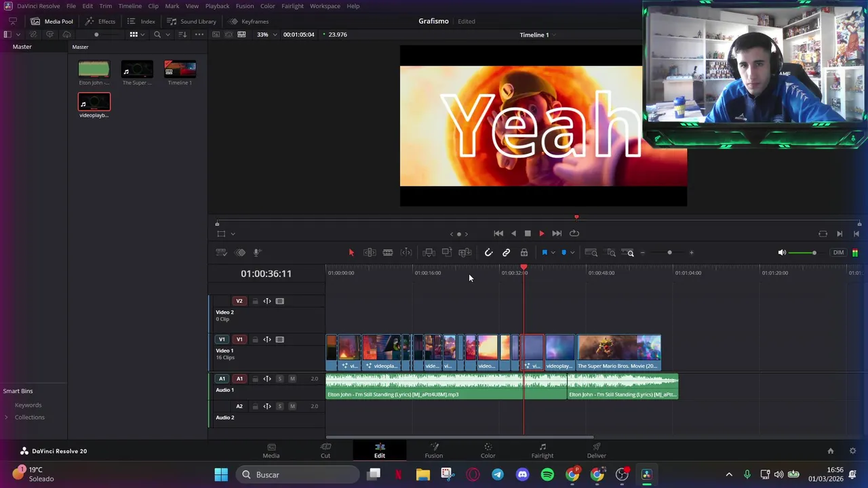Open media pool three-dot options menu

(x=199, y=35)
